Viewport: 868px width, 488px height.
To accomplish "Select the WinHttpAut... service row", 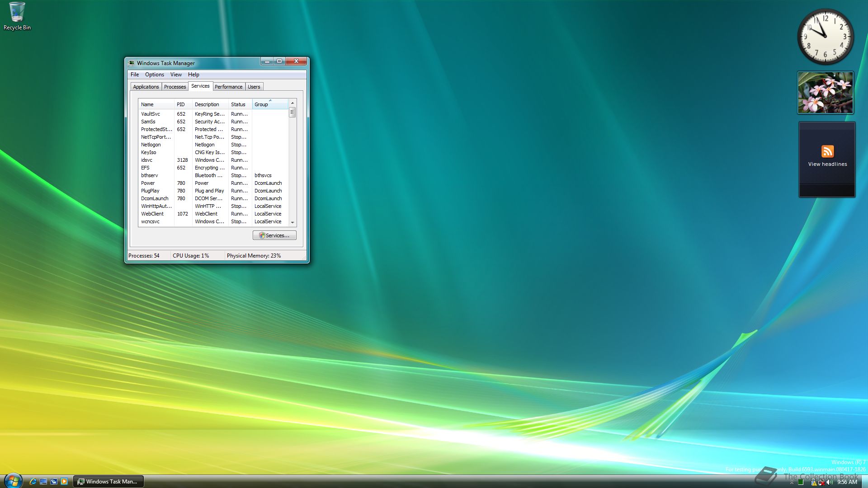I will click(213, 206).
